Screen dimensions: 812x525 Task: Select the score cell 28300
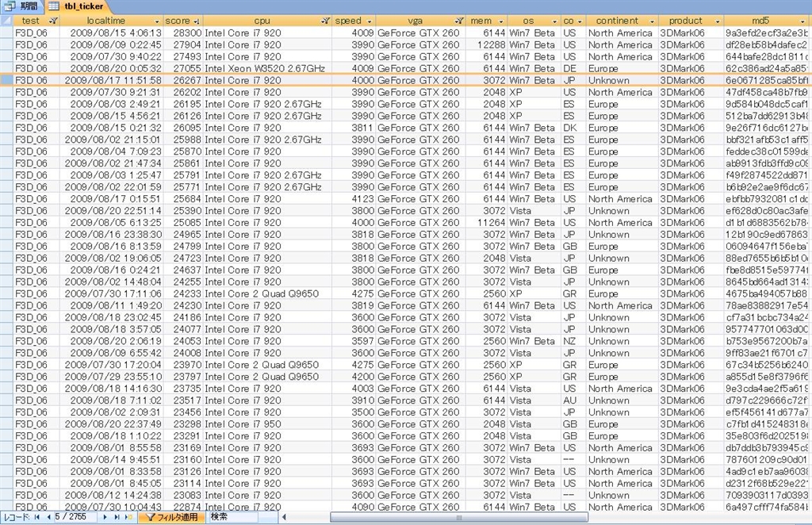[x=183, y=33]
